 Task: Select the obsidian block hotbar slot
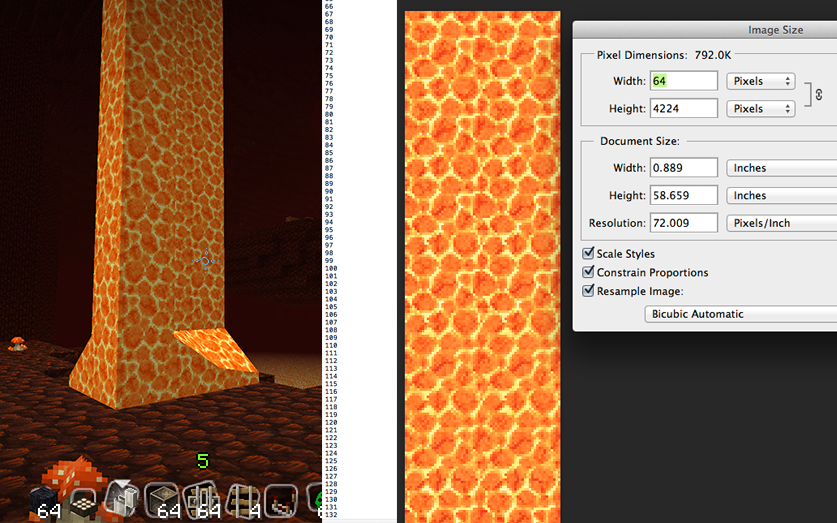(x=45, y=503)
